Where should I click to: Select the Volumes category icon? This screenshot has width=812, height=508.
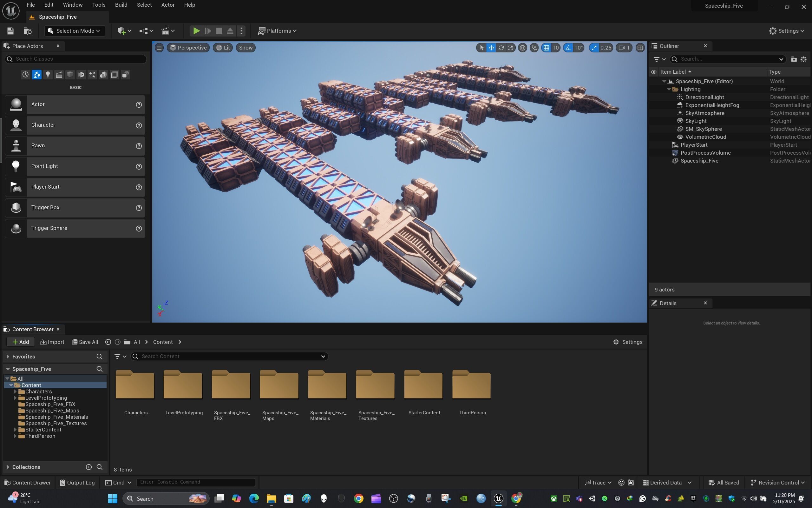(114, 75)
